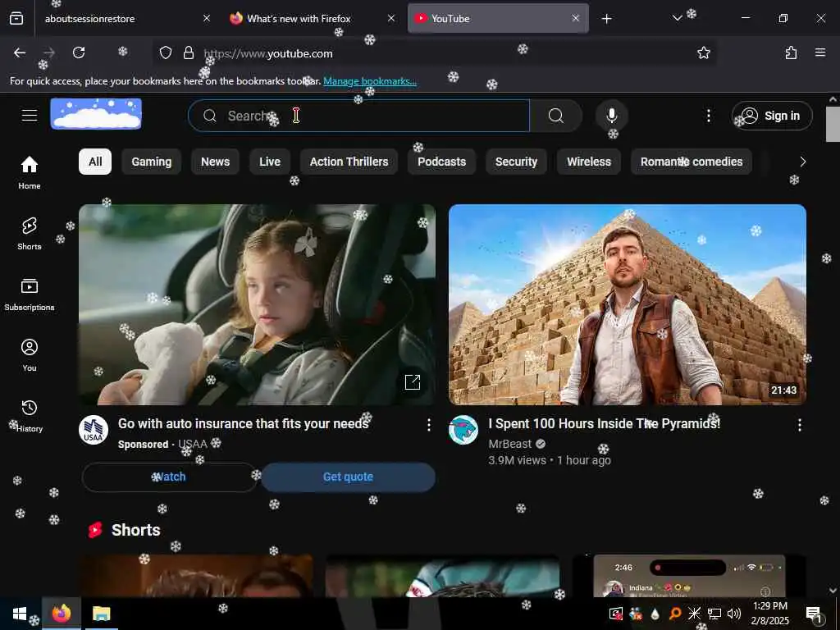
Task: Select the All category chip
Action: point(95,162)
